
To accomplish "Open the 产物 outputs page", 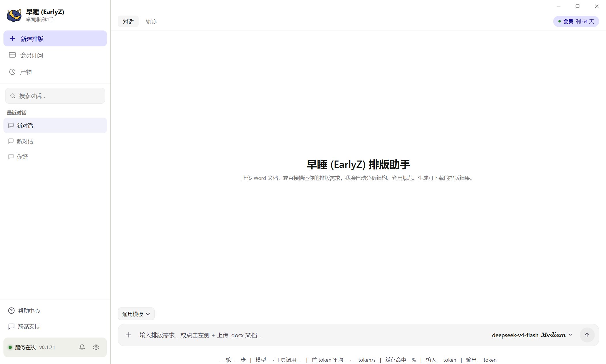I will 55,72.
